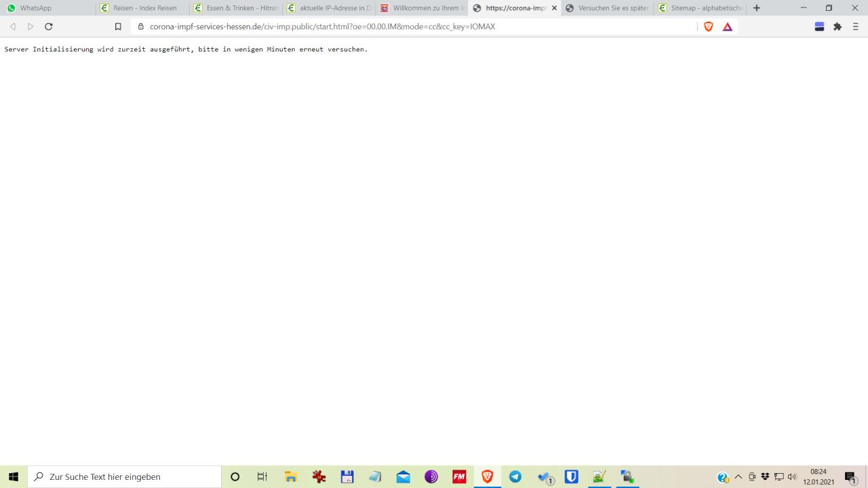Viewport: 868px width, 488px height.
Task: Open Brave Rewards triangle icon
Action: click(728, 26)
